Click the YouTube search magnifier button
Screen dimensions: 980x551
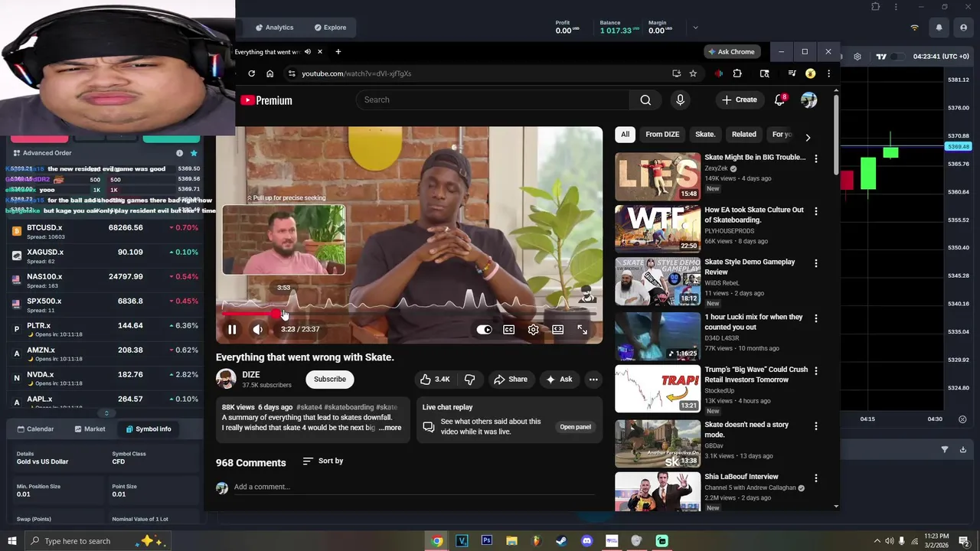point(645,100)
